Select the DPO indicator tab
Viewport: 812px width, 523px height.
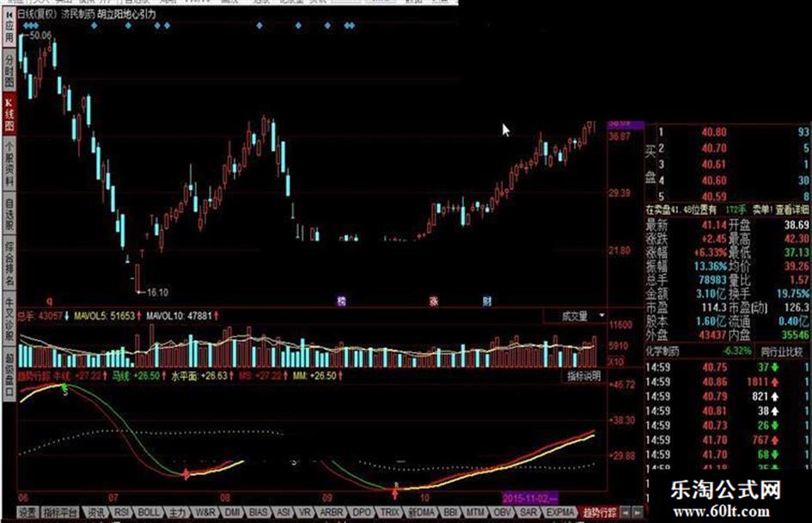[x=362, y=513]
